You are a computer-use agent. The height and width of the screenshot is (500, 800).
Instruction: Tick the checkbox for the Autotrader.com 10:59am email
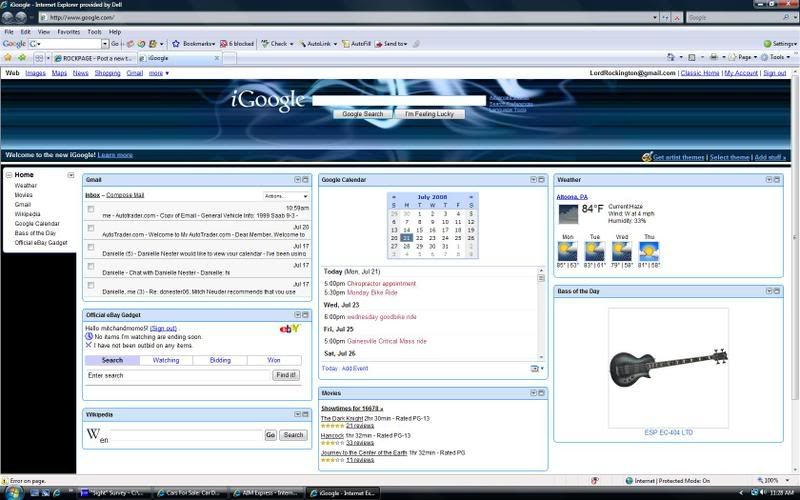point(91,209)
